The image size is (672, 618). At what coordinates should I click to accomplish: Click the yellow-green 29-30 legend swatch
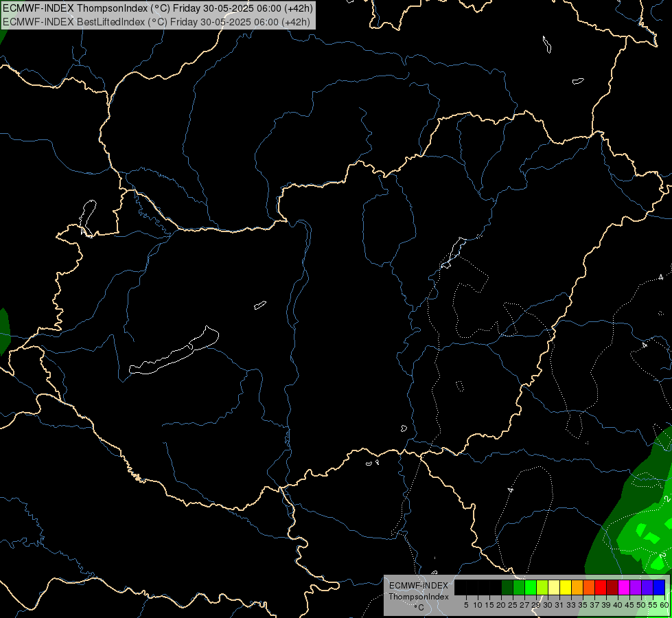(x=542, y=587)
